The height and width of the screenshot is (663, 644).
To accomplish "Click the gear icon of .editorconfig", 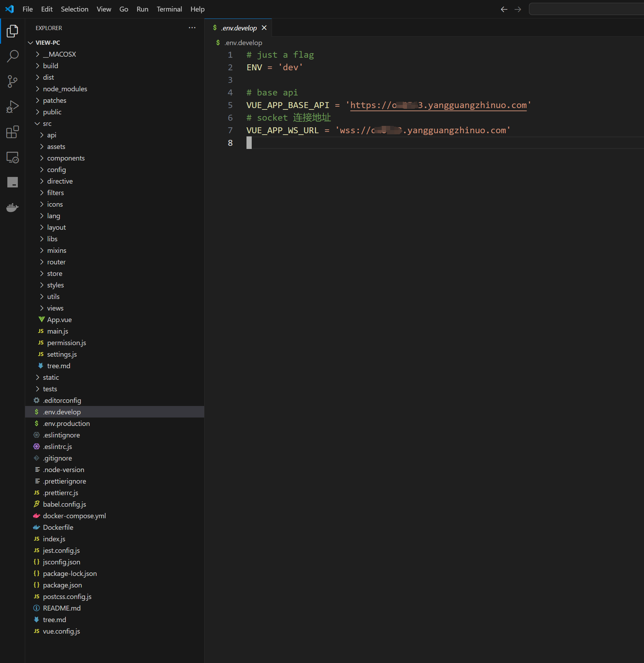I will tap(36, 400).
